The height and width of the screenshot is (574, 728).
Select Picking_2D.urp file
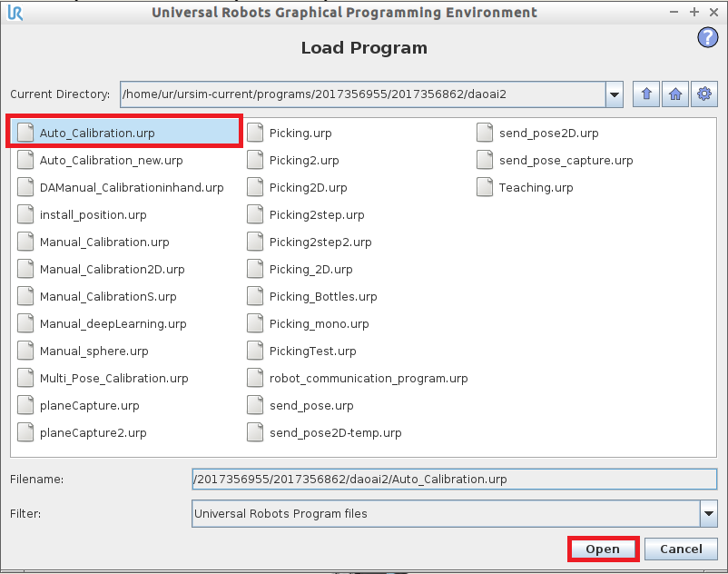300,270
